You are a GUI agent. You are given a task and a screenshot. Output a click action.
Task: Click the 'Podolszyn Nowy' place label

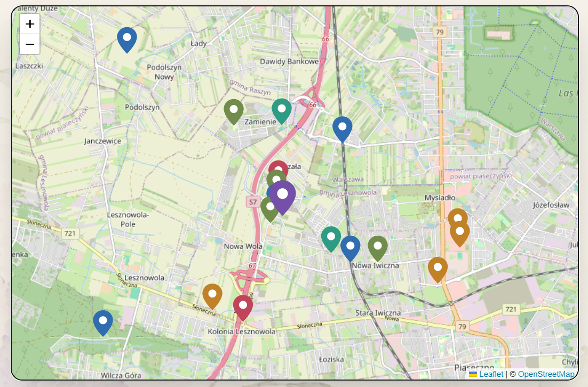[164, 72]
